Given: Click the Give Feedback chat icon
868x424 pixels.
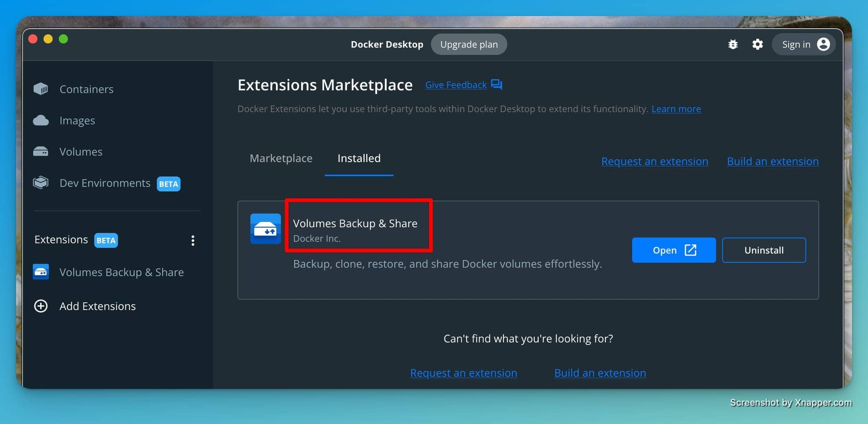Looking at the screenshot, I should (x=496, y=84).
